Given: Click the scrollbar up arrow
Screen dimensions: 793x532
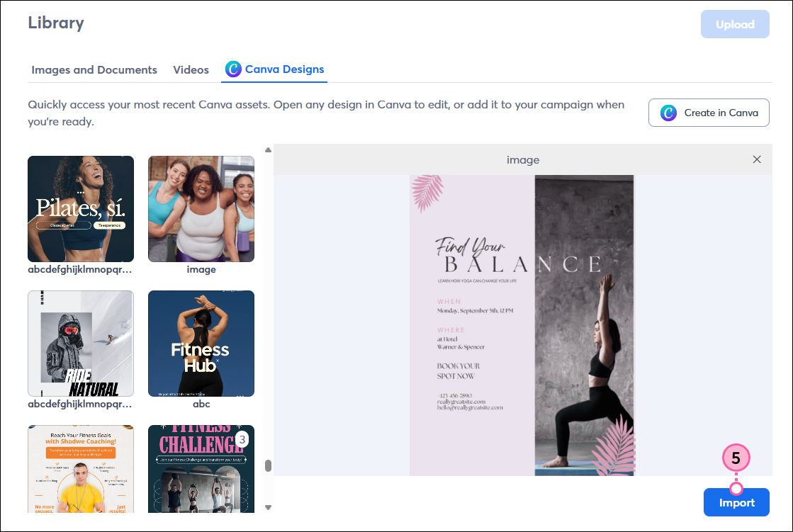Looking at the screenshot, I should pyautogui.click(x=269, y=149).
